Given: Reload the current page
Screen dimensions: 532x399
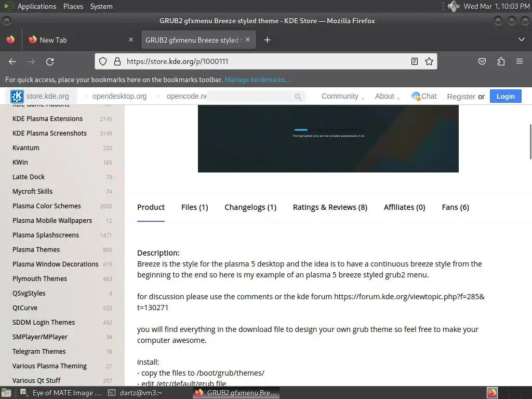Looking at the screenshot, I should [50, 61].
